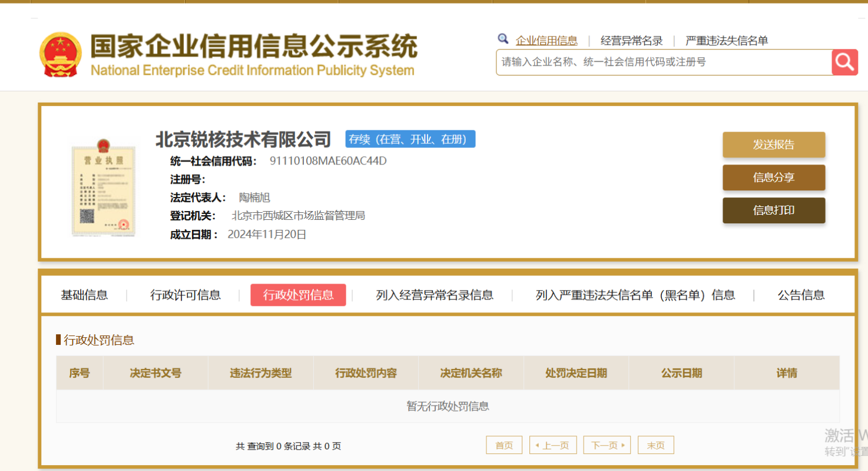Click the 行政处罚信息 section heading
Image resolution: width=868 pixels, height=471 pixels.
(99, 340)
